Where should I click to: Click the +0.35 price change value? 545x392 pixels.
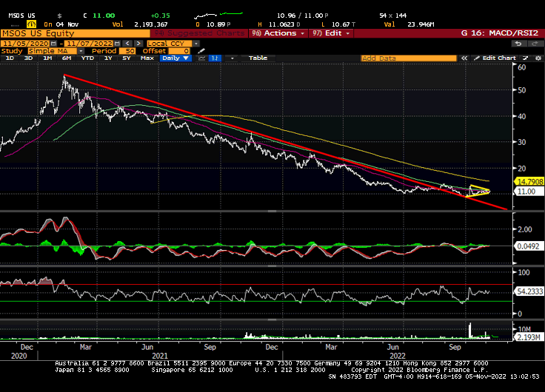tap(160, 16)
